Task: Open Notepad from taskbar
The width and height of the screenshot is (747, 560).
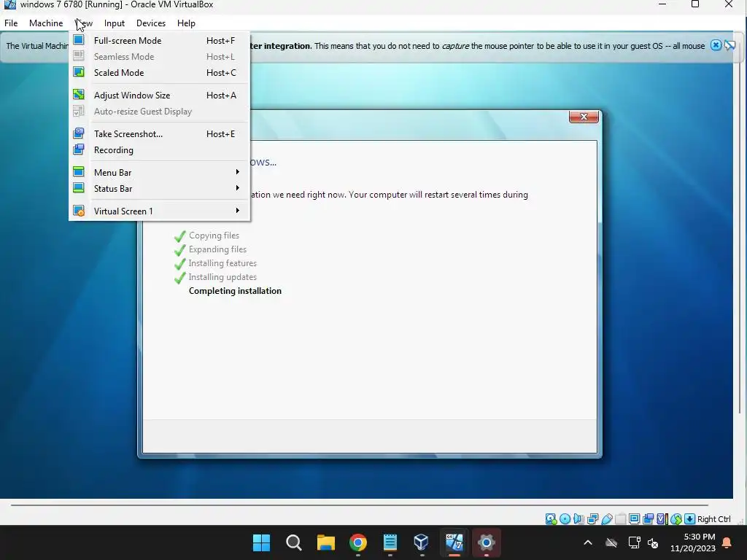Action: tap(390, 542)
